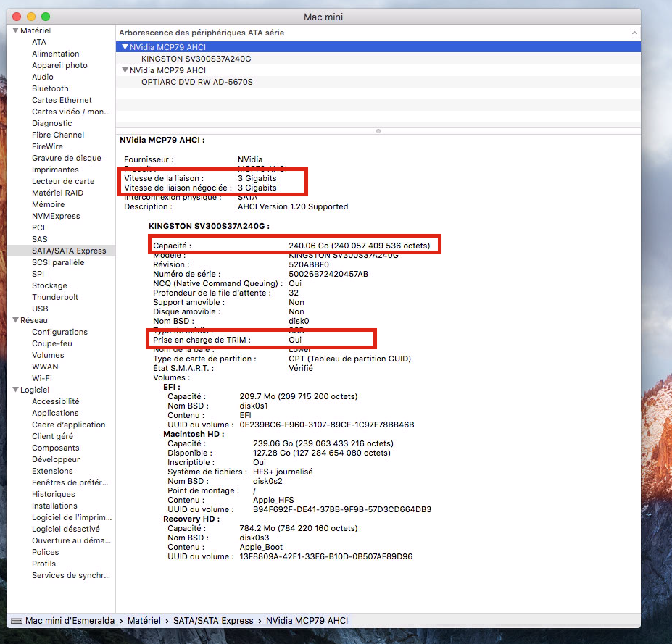672x644 pixels.
Task: Open Applications under Logiciel
Action: [55, 413]
